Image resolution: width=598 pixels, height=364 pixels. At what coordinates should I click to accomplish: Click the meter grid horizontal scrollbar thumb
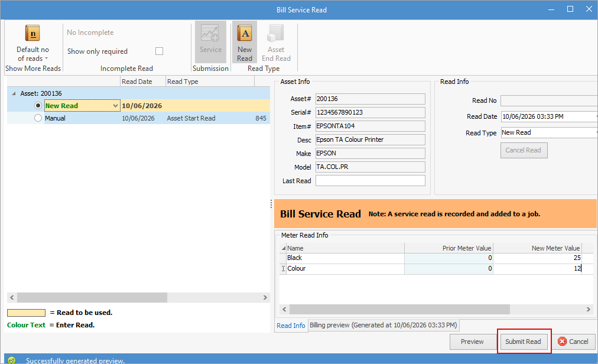pos(399,310)
